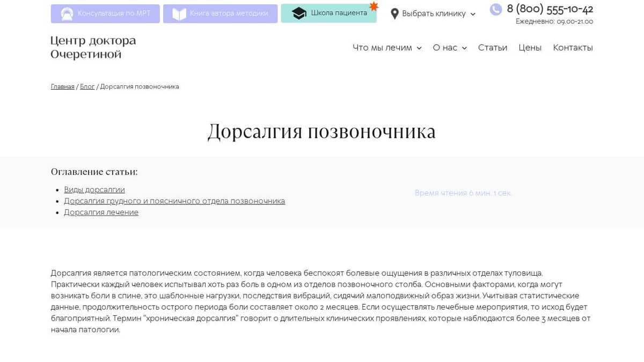Jump to Дорсалгия лечение section
This screenshot has width=644, height=362.
pos(101,212)
